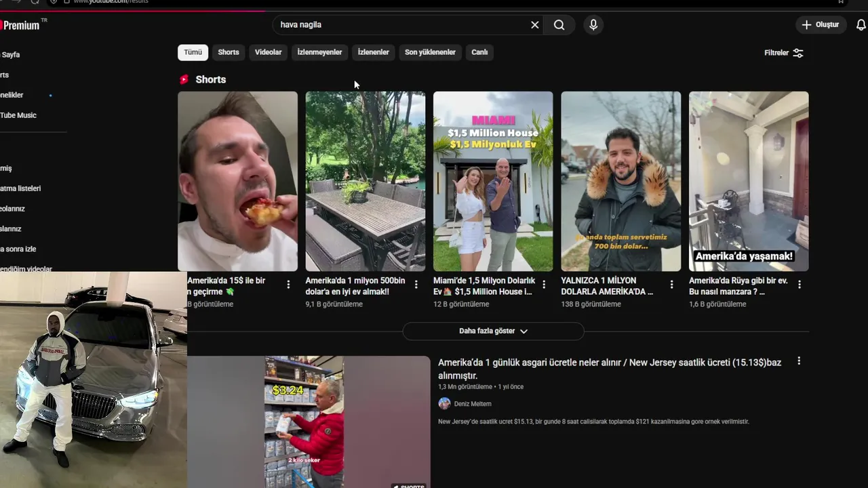Open options for Amerika'da Rüya gibi short
Screen dimensions: 868x488
[800, 285]
